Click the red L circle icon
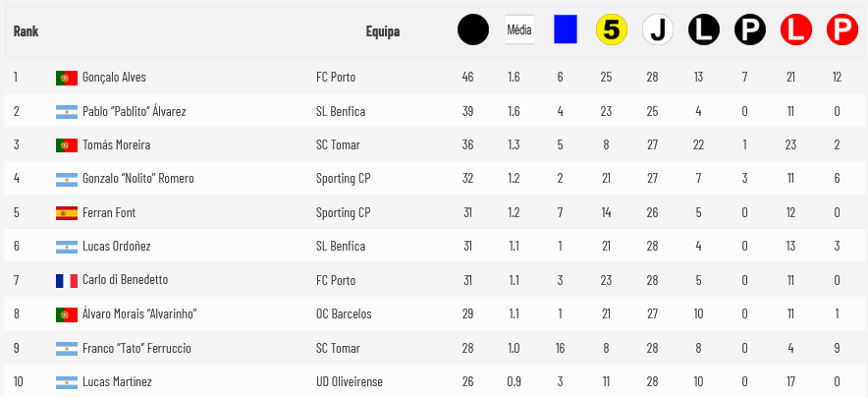The image size is (868, 397). tap(795, 30)
